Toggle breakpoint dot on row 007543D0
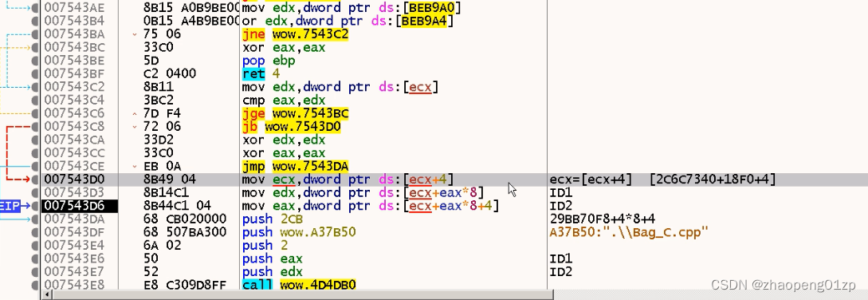Viewport: 868px width, 300px height. click(35, 180)
